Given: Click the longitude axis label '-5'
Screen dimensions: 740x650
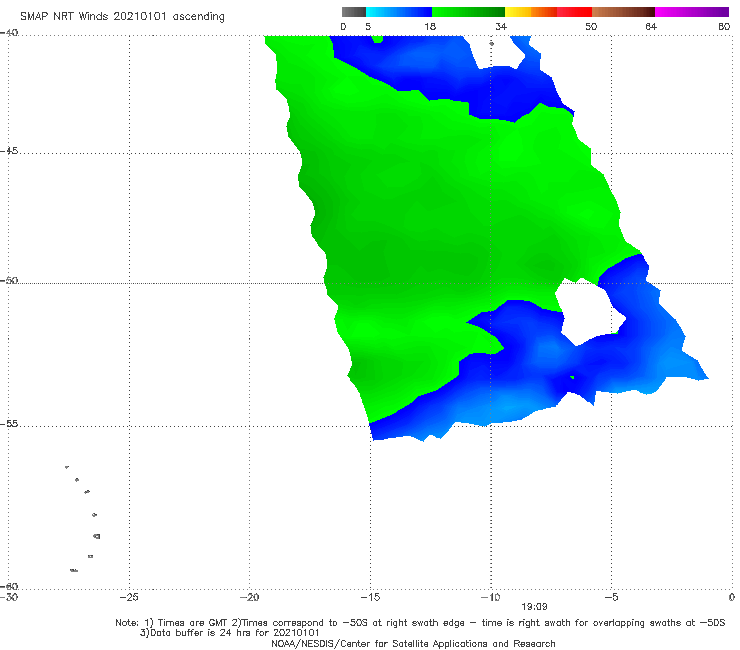Looking at the screenshot, I should [x=611, y=597].
